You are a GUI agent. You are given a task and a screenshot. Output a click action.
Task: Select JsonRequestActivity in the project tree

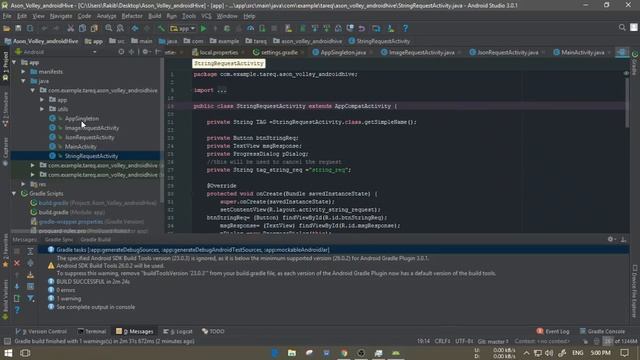tap(89, 137)
